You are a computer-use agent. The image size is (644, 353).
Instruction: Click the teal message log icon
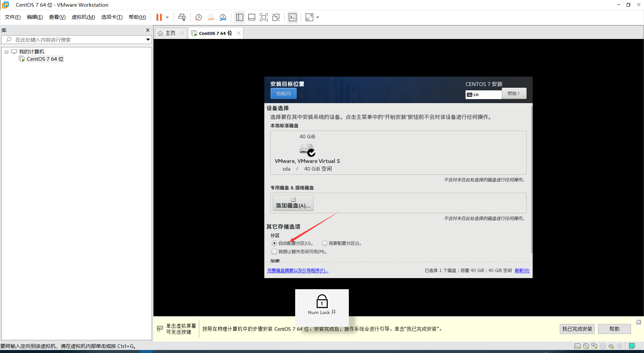632,346
